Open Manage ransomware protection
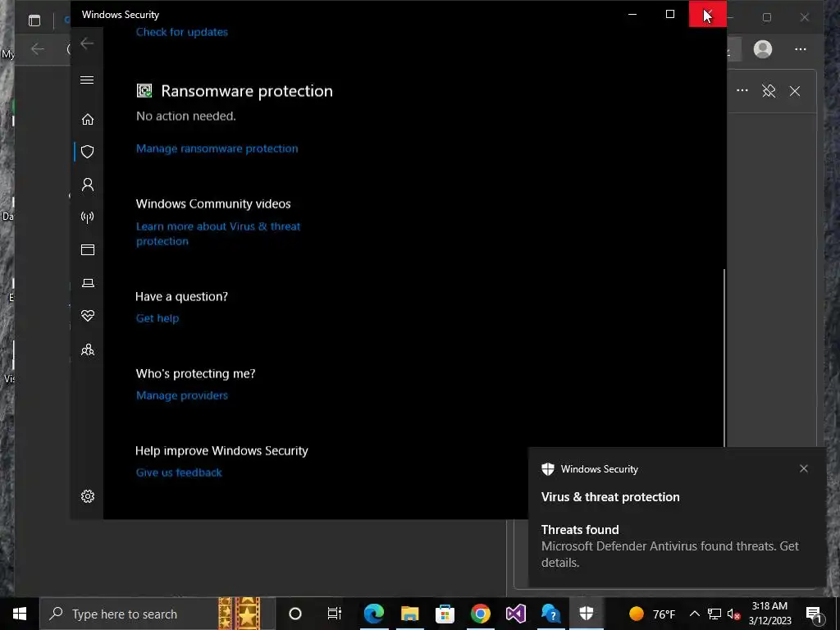 [x=217, y=148]
